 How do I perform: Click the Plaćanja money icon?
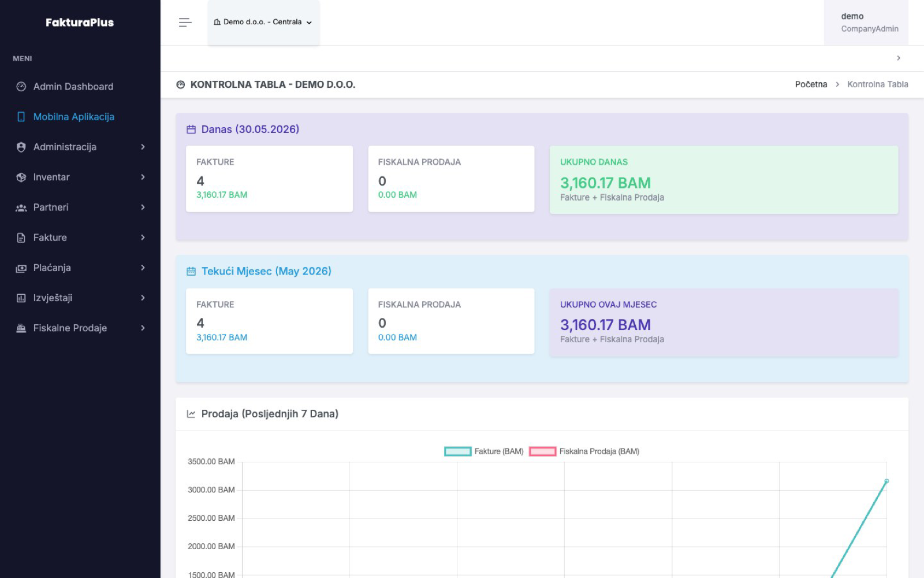tap(21, 268)
